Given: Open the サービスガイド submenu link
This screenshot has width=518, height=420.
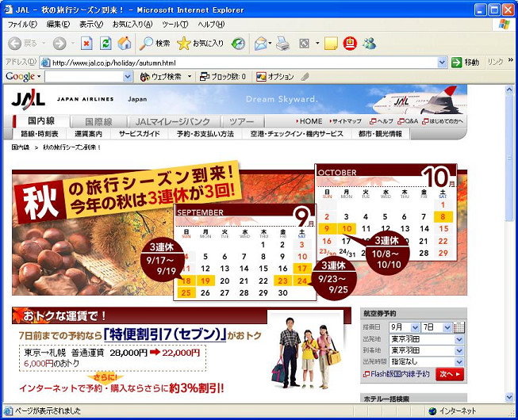Looking at the screenshot, I should click(139, 134).
